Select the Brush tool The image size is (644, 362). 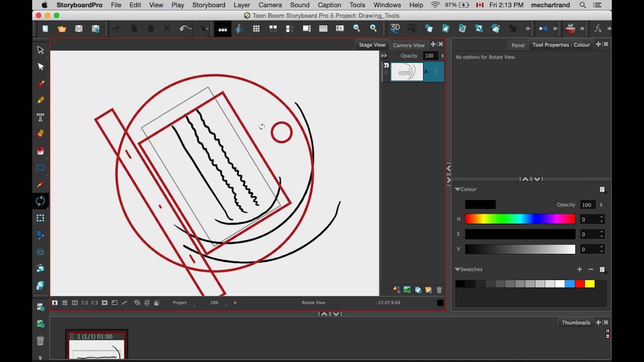pyautogui.click(x=40, y=83)
